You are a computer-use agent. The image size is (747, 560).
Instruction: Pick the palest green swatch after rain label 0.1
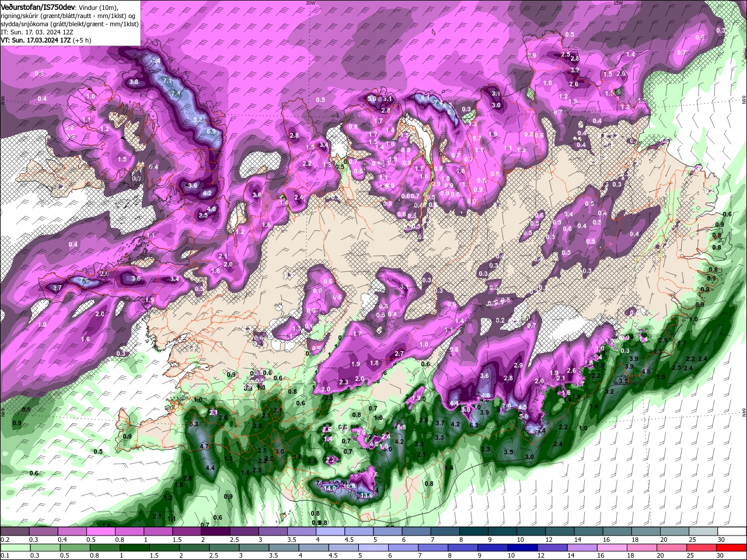[x=16, y=548]
